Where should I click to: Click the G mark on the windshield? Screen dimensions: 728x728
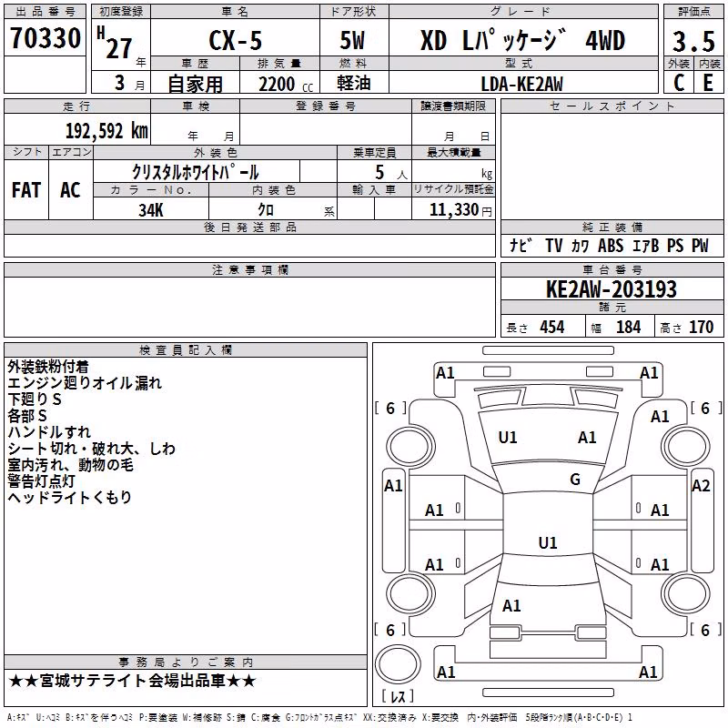(575, 480)
